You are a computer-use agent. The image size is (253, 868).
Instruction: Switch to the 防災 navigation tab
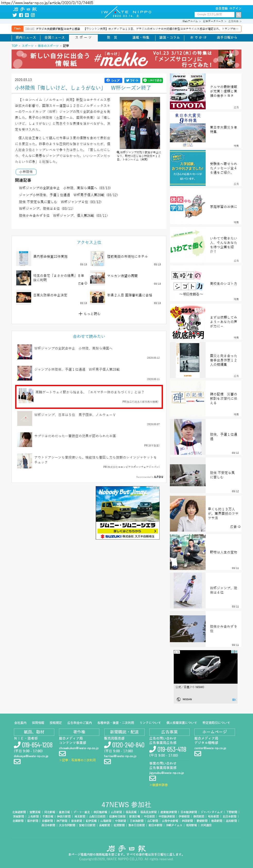click(x=112, y=37)
